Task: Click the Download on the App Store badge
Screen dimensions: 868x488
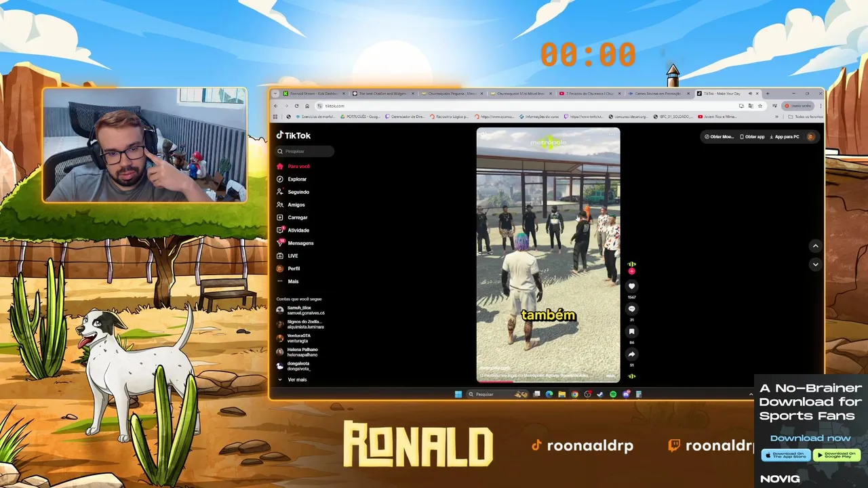Action: (x=785, y=455)
